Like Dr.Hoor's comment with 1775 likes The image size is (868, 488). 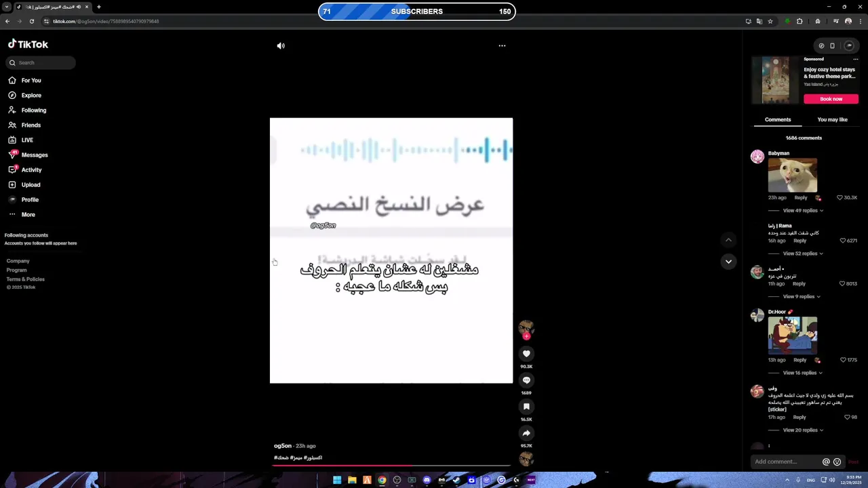tap(843, 360)
